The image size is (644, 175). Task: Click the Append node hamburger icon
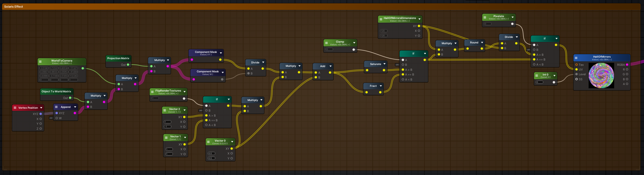(x=56, y=107)
